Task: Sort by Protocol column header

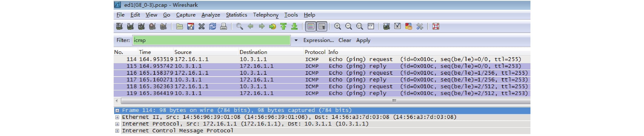Action: (x=315, y=52)
